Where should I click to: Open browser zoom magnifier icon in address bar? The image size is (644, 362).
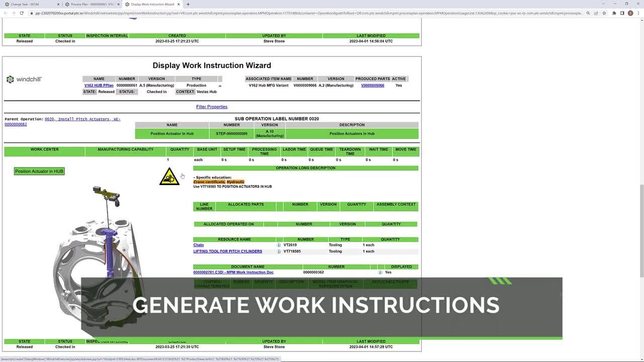click(588, 13)
